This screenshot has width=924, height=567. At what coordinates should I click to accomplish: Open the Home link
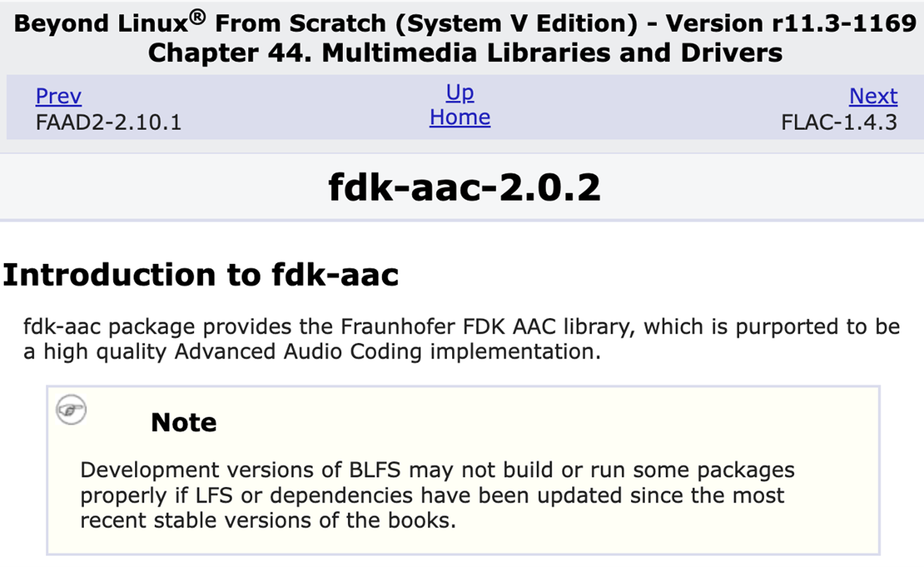(x=460, y=117)
